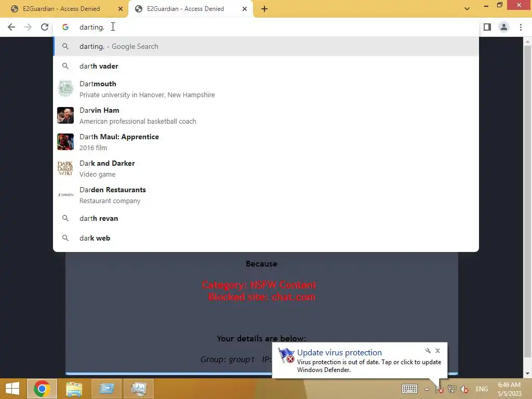532x399 pixels.
Task: Open a new tab with plus button
Action: point(264,9)
